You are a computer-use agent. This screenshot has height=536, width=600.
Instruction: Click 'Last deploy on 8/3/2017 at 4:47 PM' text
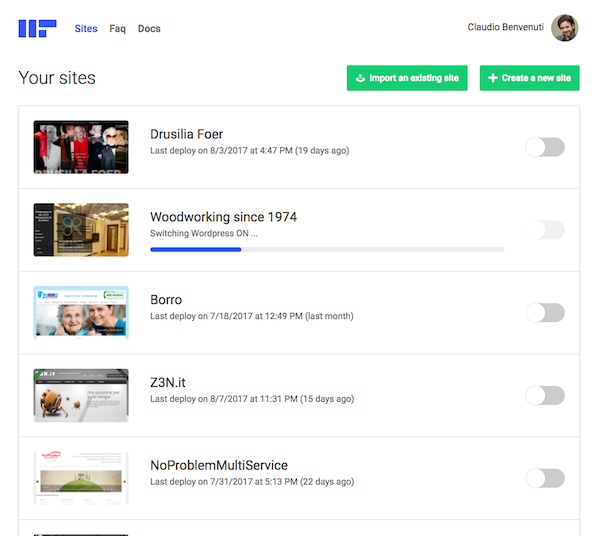point(221,151)
